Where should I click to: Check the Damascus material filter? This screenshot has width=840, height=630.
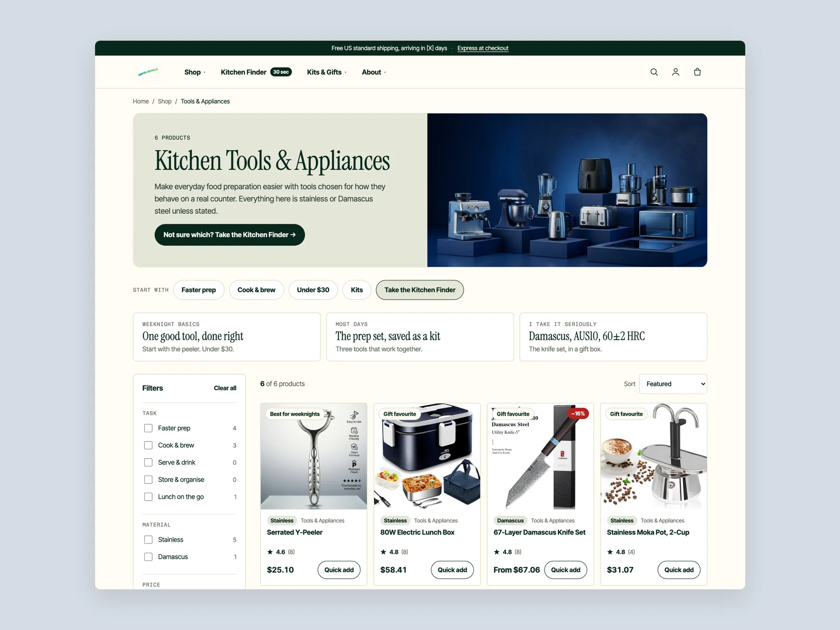pyautogui.click(x=148, y=557)
